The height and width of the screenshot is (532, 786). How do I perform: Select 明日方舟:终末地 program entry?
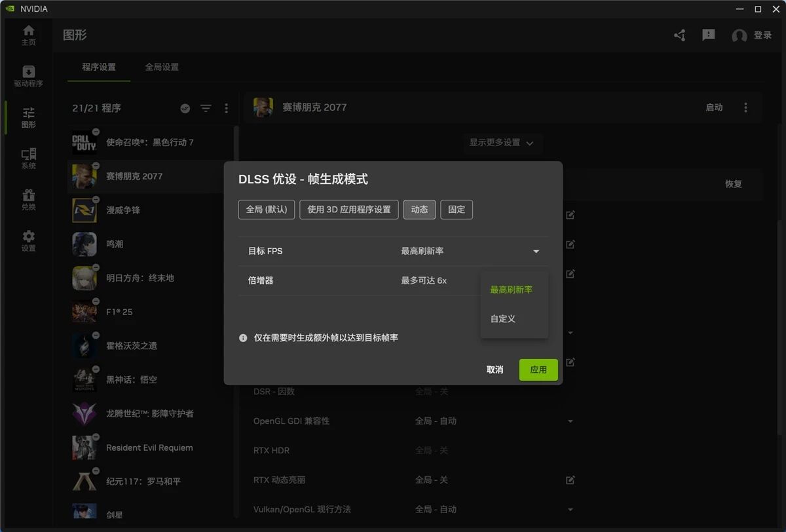tap(151, 278)
